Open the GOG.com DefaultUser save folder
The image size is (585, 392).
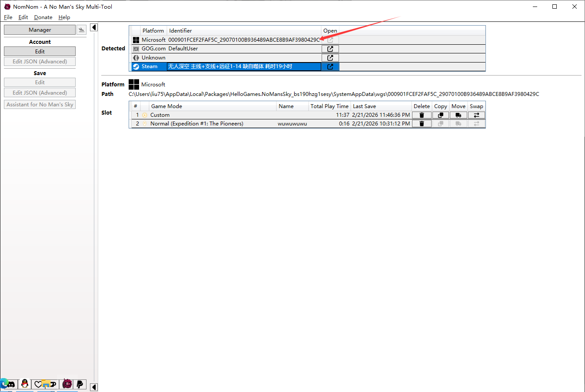(x=330, y=49)
